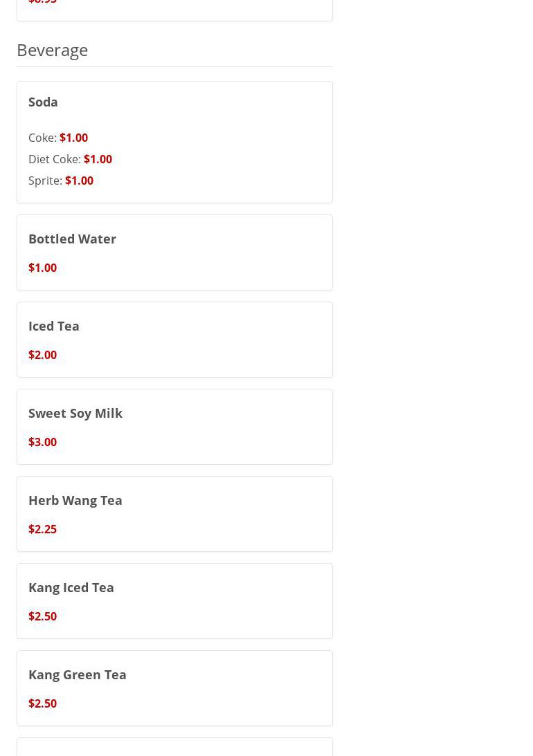Click the $1.00 price beside Diet Coke
This screenshot has width=533, height=756.
pyautogui.click(x=98, y=159)
